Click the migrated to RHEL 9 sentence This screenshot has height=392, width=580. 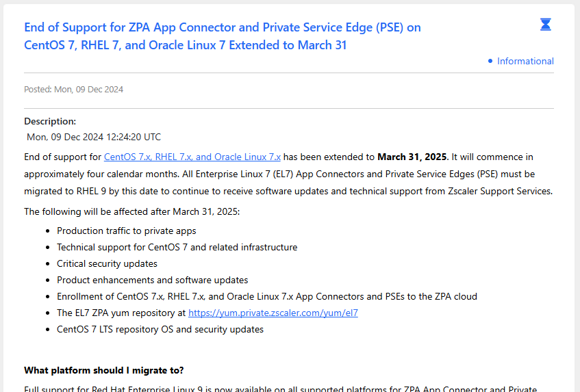[x=288, y=191]
